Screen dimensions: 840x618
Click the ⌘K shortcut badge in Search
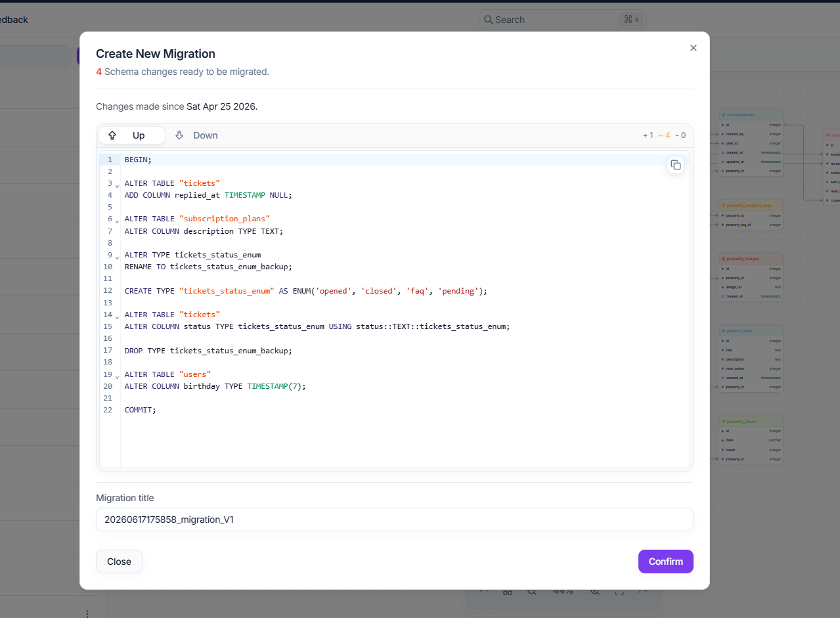(x=630, y=20)
